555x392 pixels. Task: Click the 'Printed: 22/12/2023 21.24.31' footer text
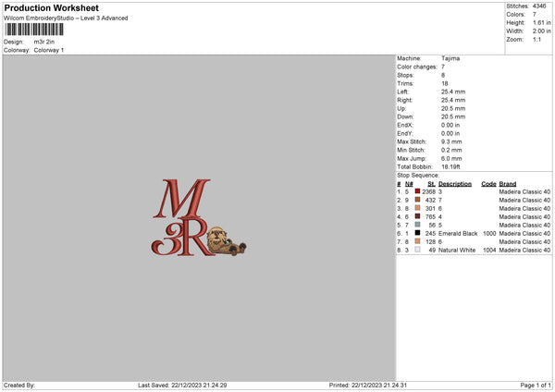[x=368, y=386]
